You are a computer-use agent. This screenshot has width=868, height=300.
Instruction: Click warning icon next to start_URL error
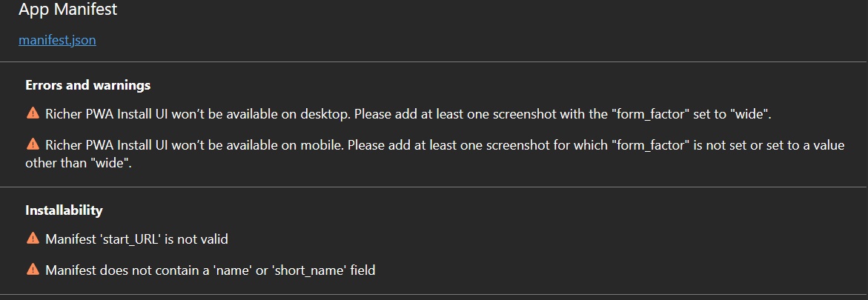pyautogui.click(x=33, y=239)
